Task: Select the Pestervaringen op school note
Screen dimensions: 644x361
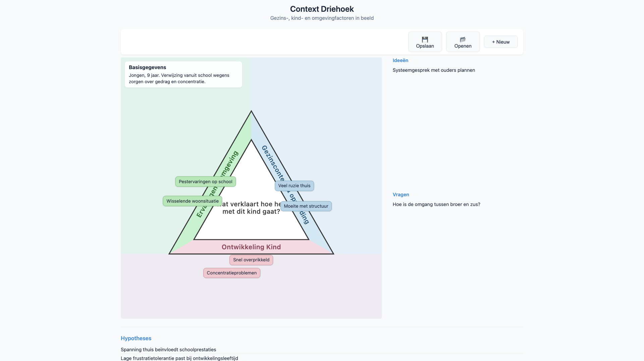Action: (206, 182)
